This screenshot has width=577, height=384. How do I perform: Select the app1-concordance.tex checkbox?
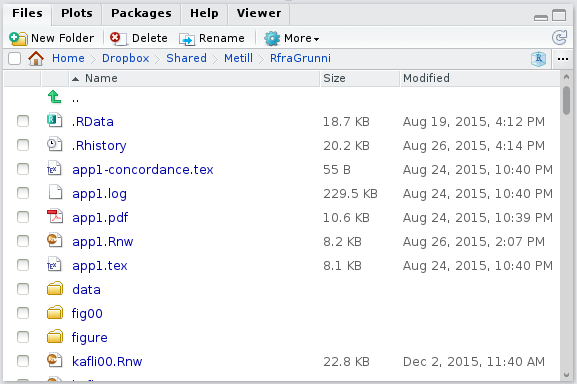23,169
